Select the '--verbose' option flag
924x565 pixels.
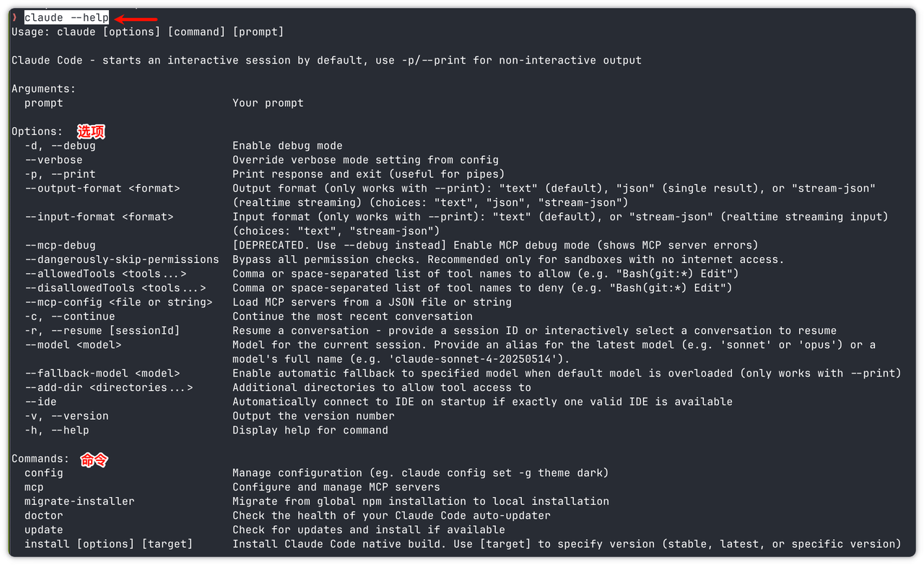tap(53, 160)
